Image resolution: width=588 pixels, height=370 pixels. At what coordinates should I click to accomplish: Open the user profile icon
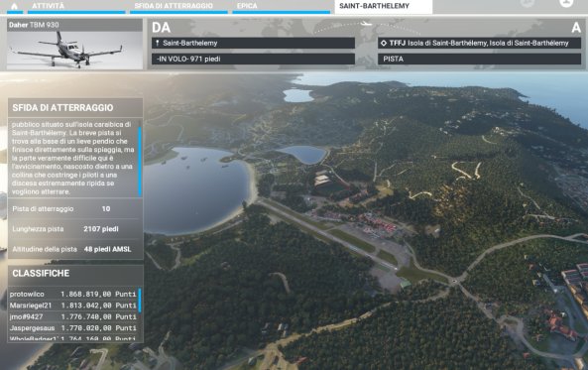point(566,2)
